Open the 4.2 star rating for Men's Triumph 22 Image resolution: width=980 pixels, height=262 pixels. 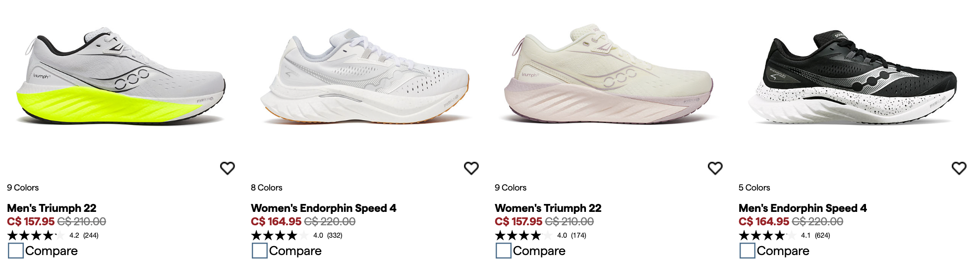click(53, 235)
